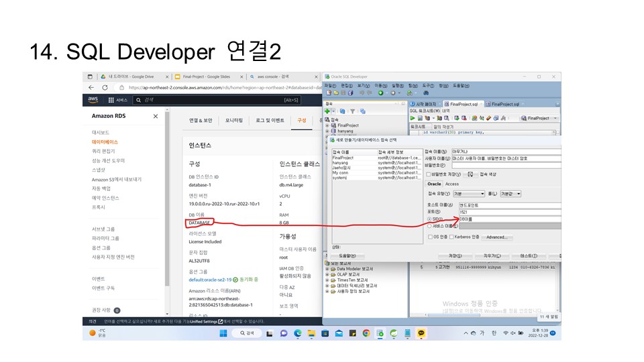Open Microsoft Edge on the taskbar
The height and width of the screenshot is (362, 644).
pos(298,333)
